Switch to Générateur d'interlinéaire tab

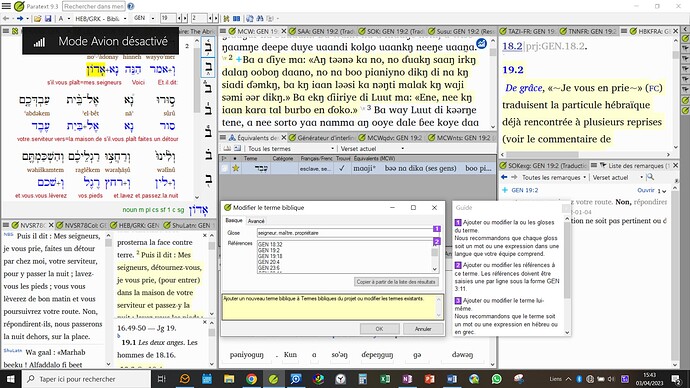322,138
